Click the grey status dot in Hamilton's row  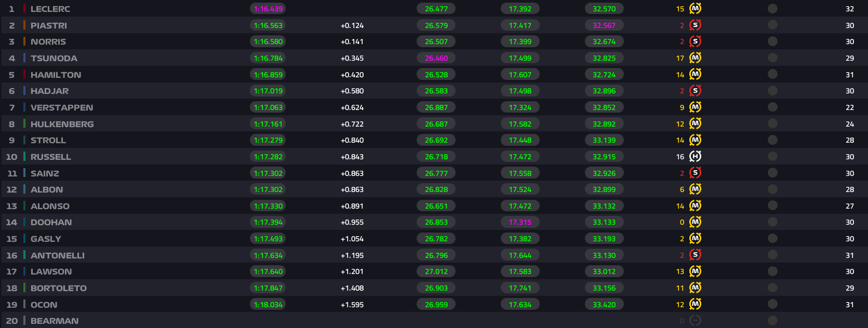[x=772, y=74]
